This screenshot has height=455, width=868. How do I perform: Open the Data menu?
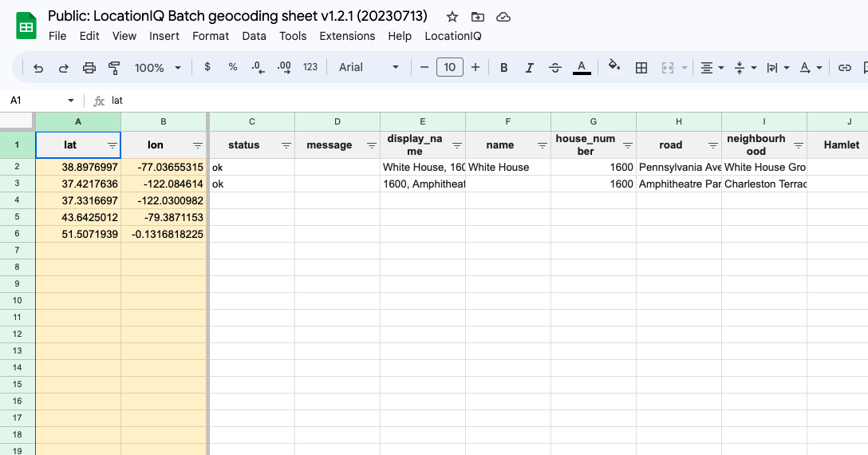pos(254,36)
